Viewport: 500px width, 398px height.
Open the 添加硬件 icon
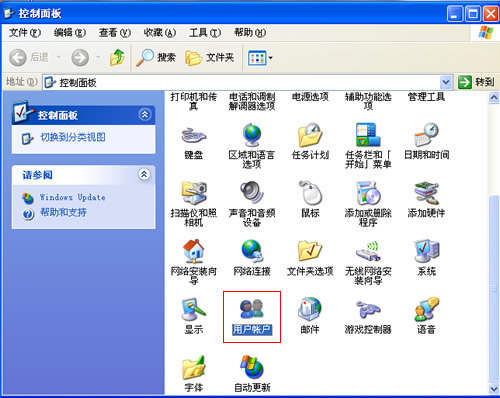pos(426,193)
